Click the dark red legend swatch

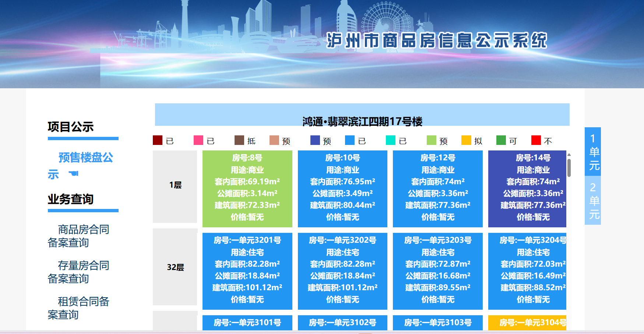158,140
